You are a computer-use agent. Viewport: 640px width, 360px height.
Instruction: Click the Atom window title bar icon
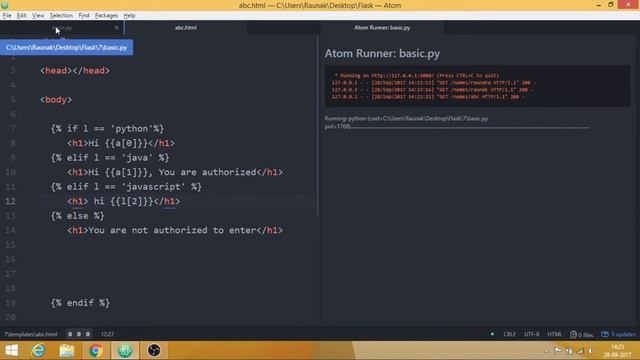(x=5, y=5)
